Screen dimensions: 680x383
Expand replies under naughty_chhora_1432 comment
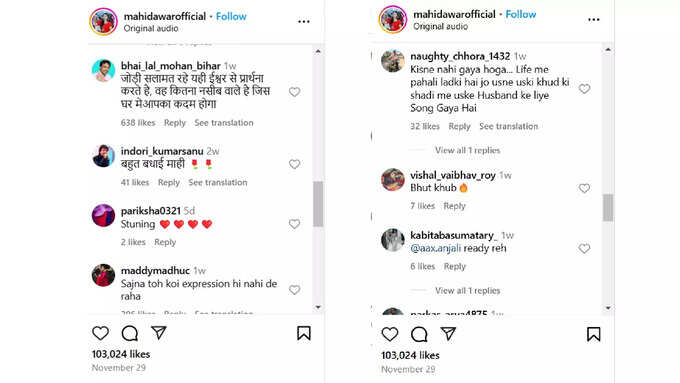pyautogui.click(x=468, y=150)
